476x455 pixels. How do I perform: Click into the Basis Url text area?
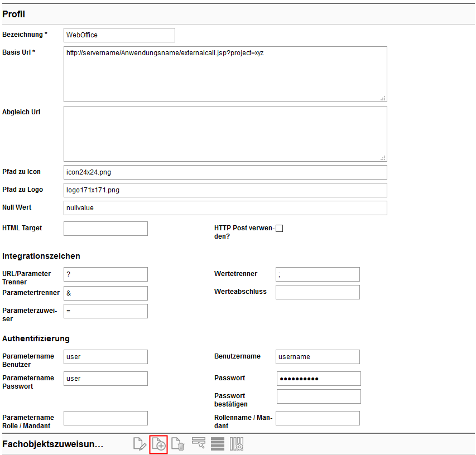tap(225, 74)
